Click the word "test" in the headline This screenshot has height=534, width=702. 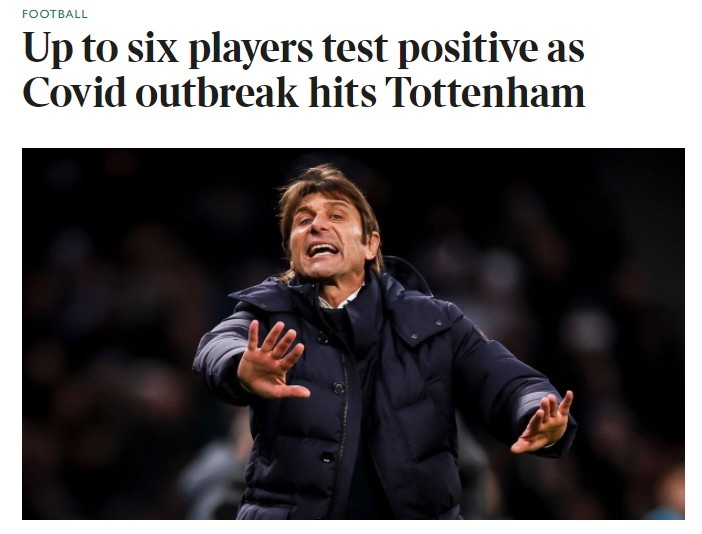(355, 48)
